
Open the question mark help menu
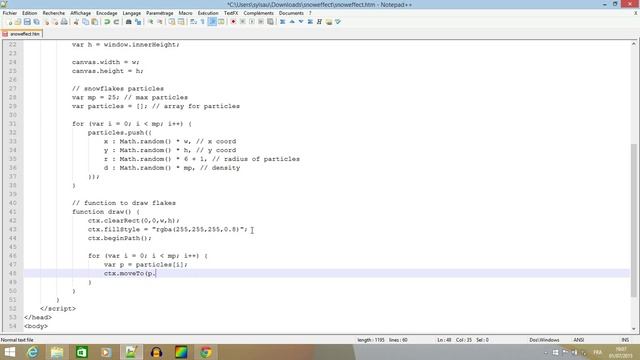(310, 13)
